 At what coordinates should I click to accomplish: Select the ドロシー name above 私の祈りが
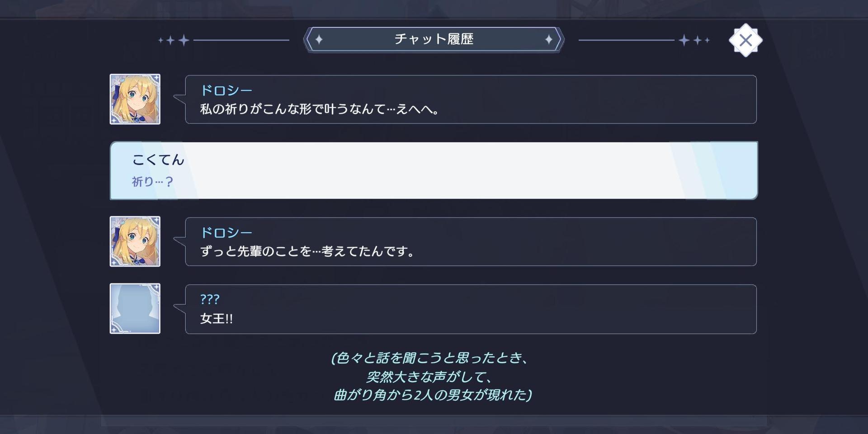point(226,90)
